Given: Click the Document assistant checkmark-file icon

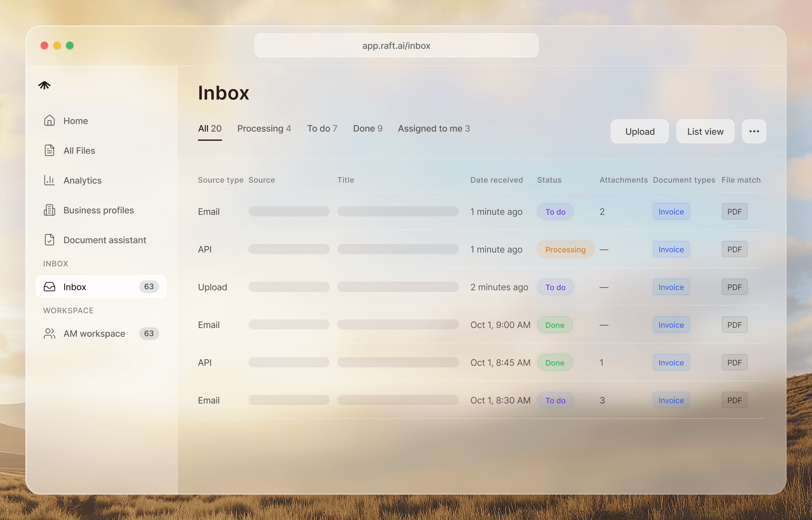Looking at the screenshot, I should [x=49, y=240].
